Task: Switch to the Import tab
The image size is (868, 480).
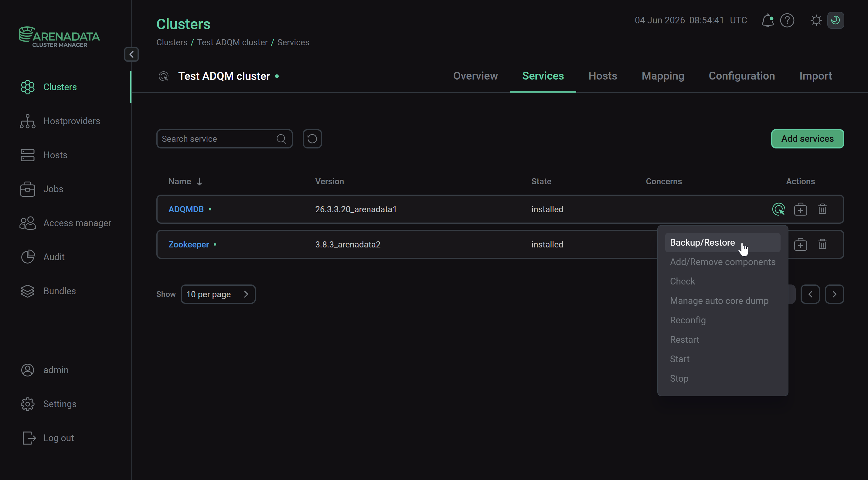Action: pos(815,76)
